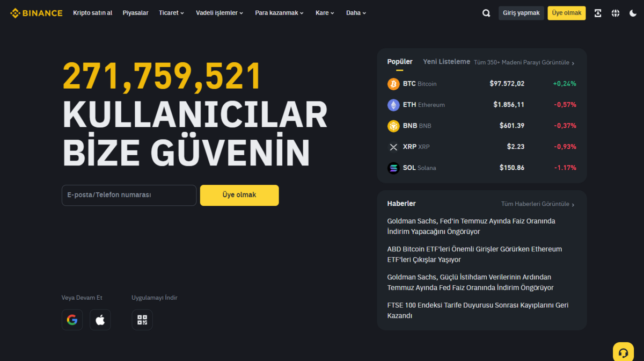Expand the Para kazanmak dropdown
Image resolution: width=644 pixels, height=361 pixels.
(x=279, y=13)
